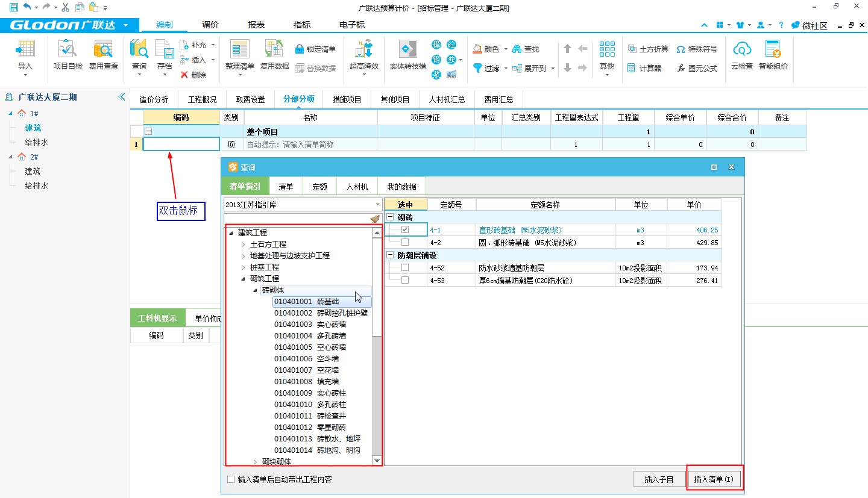Viewport: 868px width, 498px height.
Task: Launch 智能组价 smart pricing tool
Action: point(773,49)
